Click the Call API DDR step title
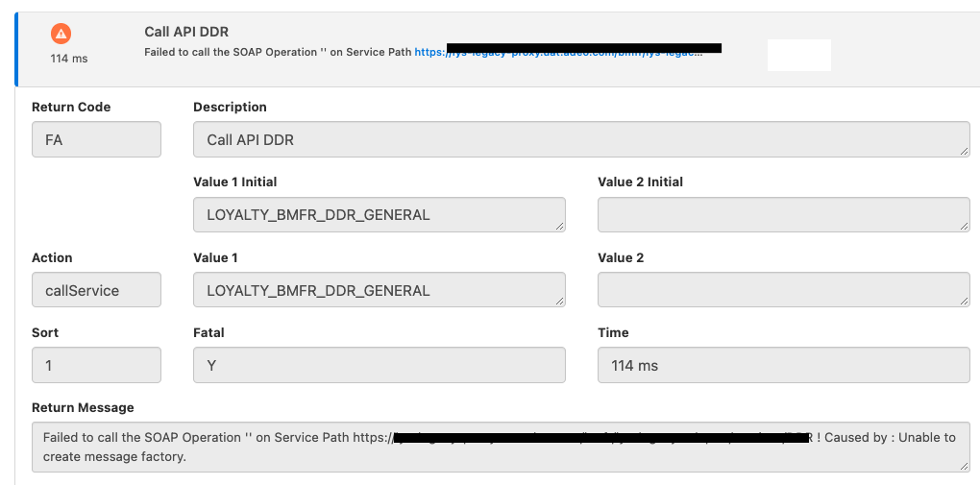 tap(186, 32)
